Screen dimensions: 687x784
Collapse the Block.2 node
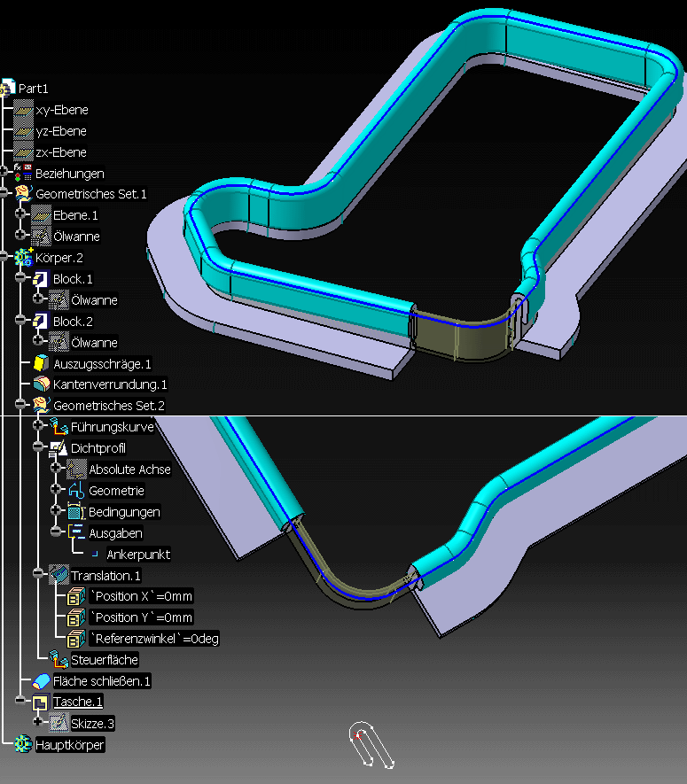(20, 320)
